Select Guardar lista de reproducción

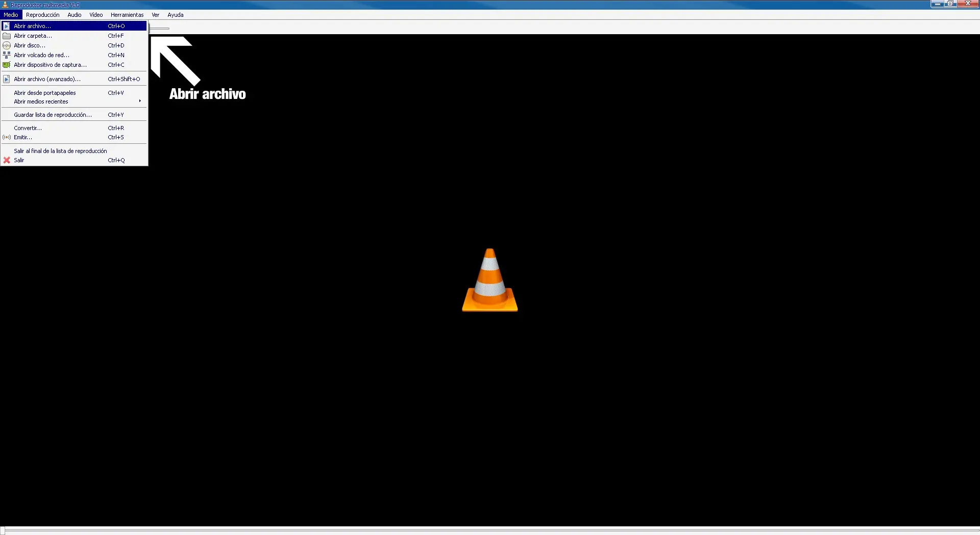coord(74,115)
